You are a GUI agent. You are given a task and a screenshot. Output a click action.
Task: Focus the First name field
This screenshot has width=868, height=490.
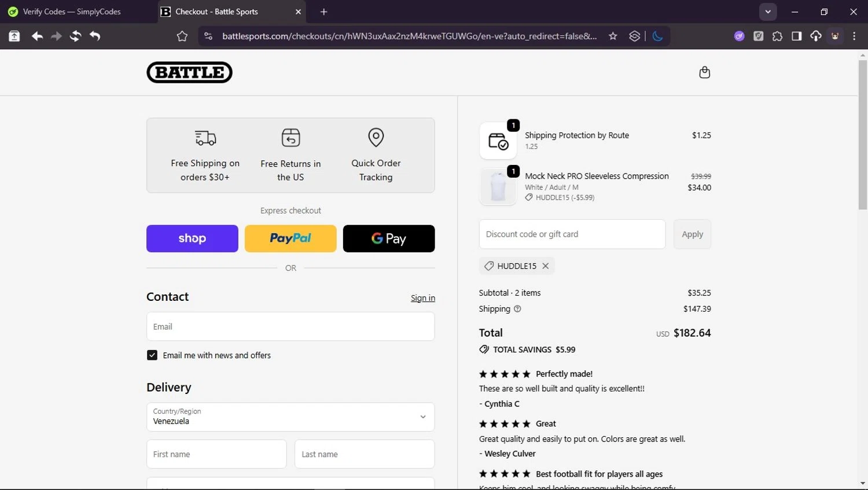point(216,454)
